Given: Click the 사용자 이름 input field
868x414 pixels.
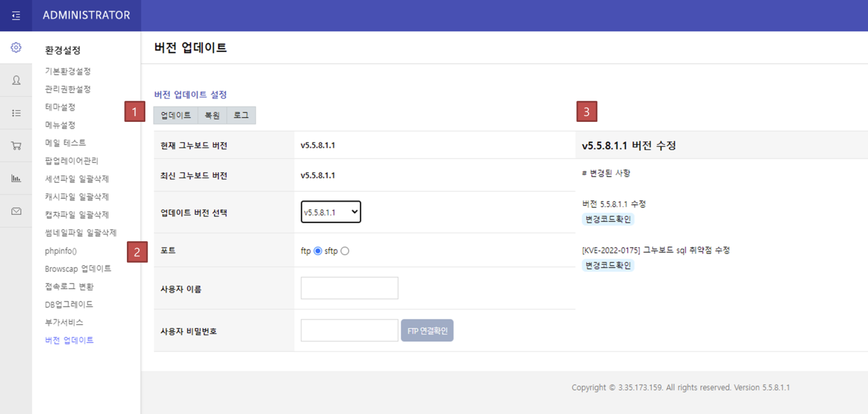Looking at the screenshot, I should (349, 288).
